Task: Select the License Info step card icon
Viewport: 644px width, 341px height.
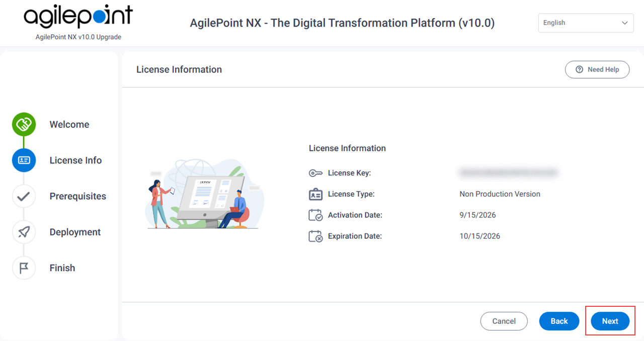Action: [24, 160]
